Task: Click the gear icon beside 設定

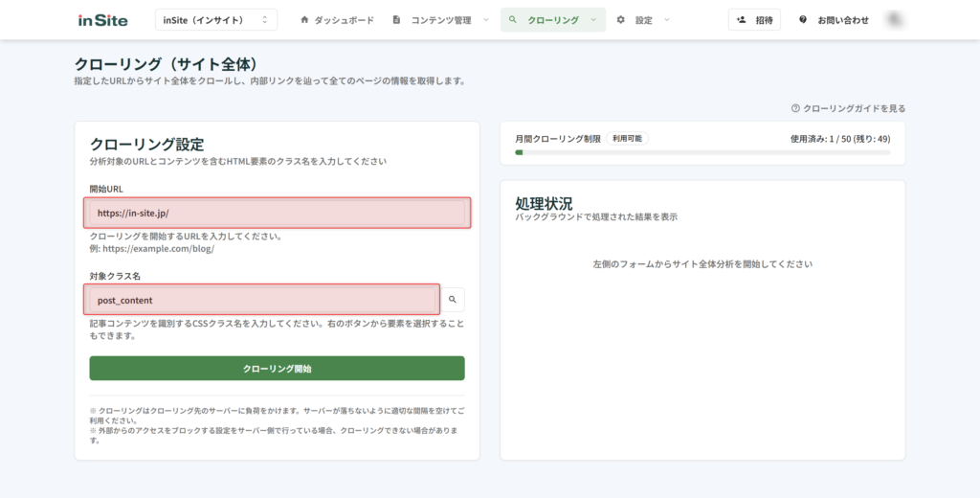Action: point(620,20)
